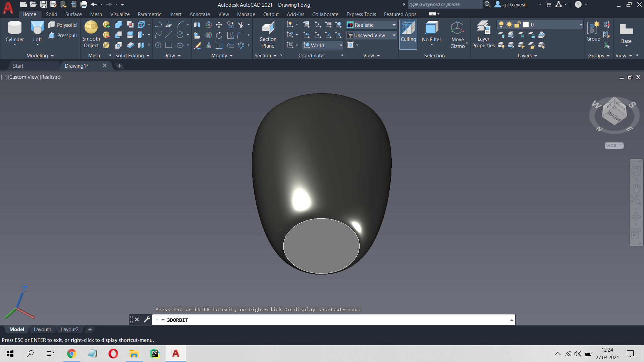Toggle layer 0 on/off lightbulb
This screenshot has height=362, width=644.
click(501, 24)
